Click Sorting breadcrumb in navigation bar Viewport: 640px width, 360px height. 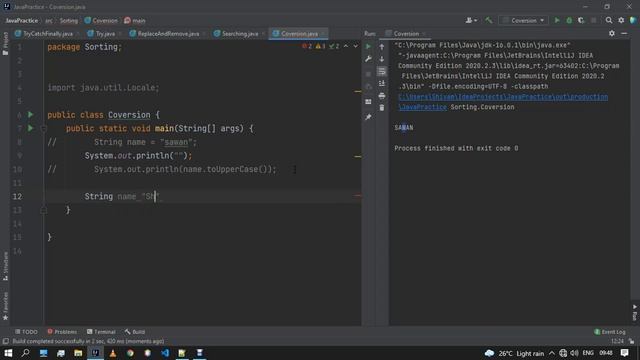69,20
